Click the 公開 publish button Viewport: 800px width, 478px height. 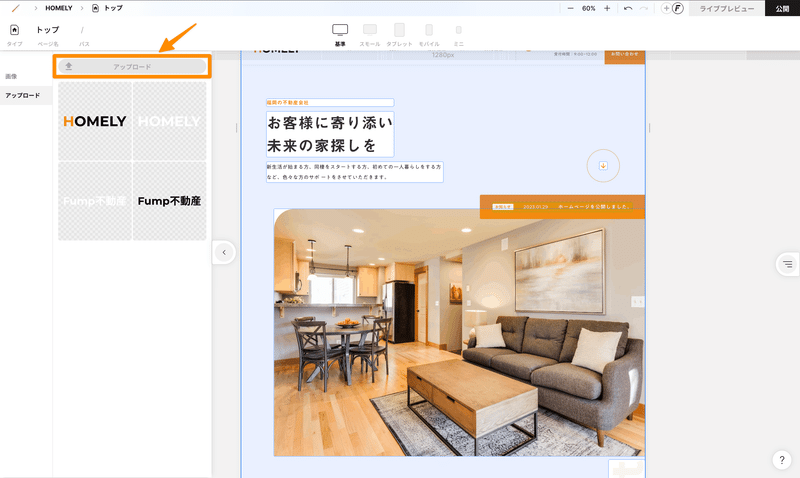(782, 8)
